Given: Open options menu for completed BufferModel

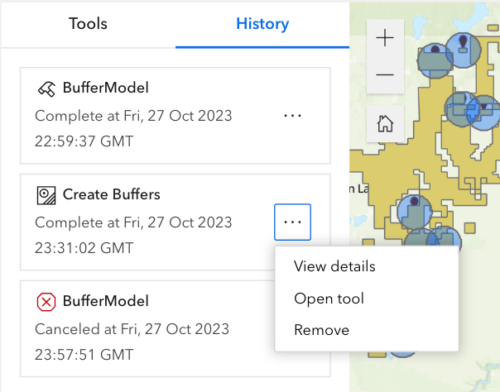Looking at the screenshot, I should pos(292,116).
